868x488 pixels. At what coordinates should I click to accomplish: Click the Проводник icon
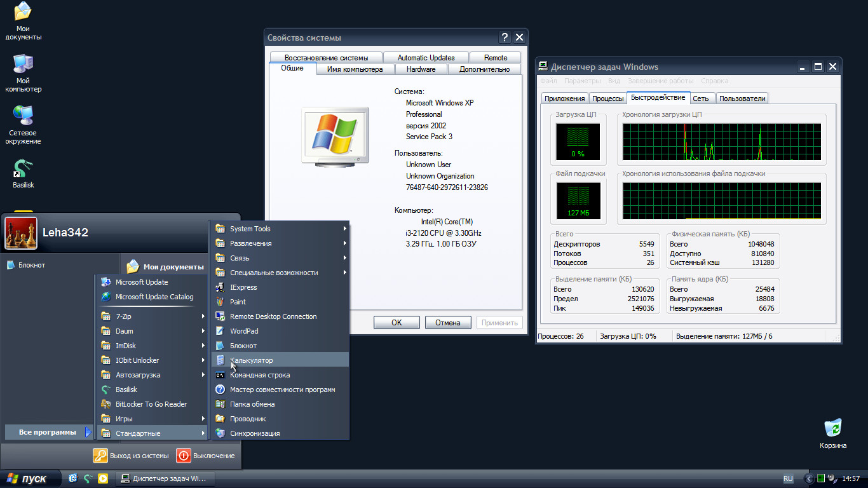pyautogui.click(x=220, y=419)
